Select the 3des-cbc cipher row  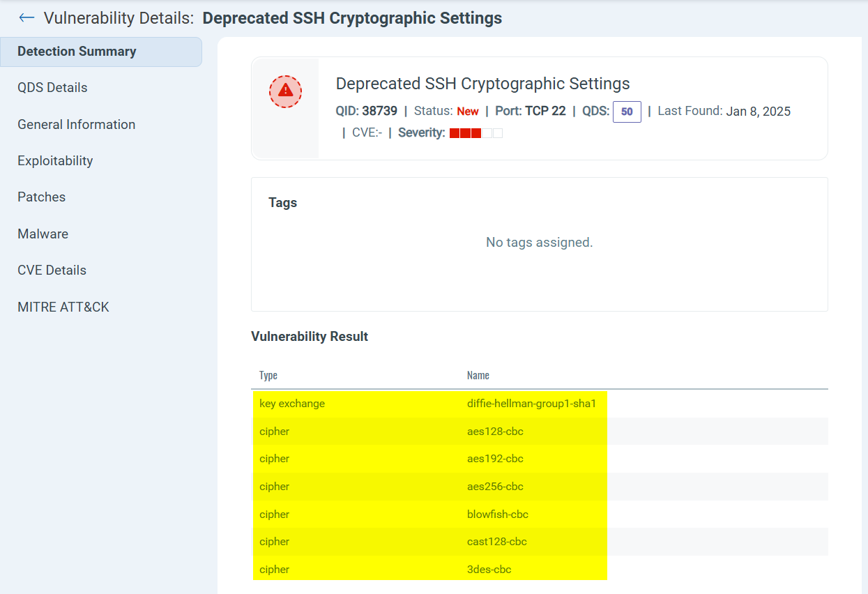click(429, 569)
